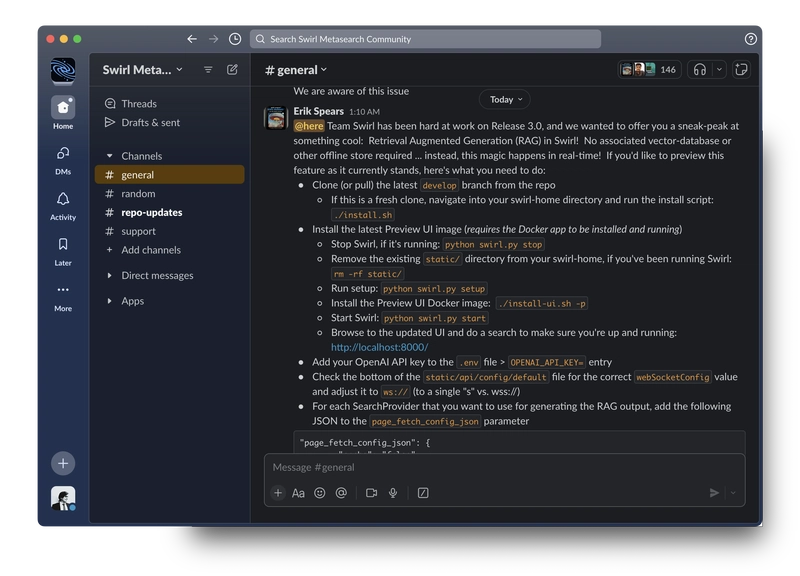Click the OPENAI_API_KEY= code text
This screenshot has width=800, height=576.
point(547,362)
